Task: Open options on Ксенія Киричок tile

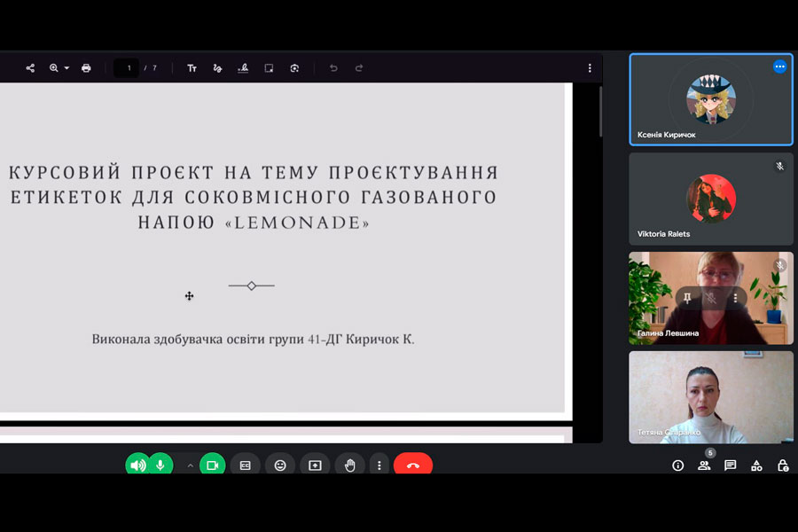Action: [x=779, y=66]
